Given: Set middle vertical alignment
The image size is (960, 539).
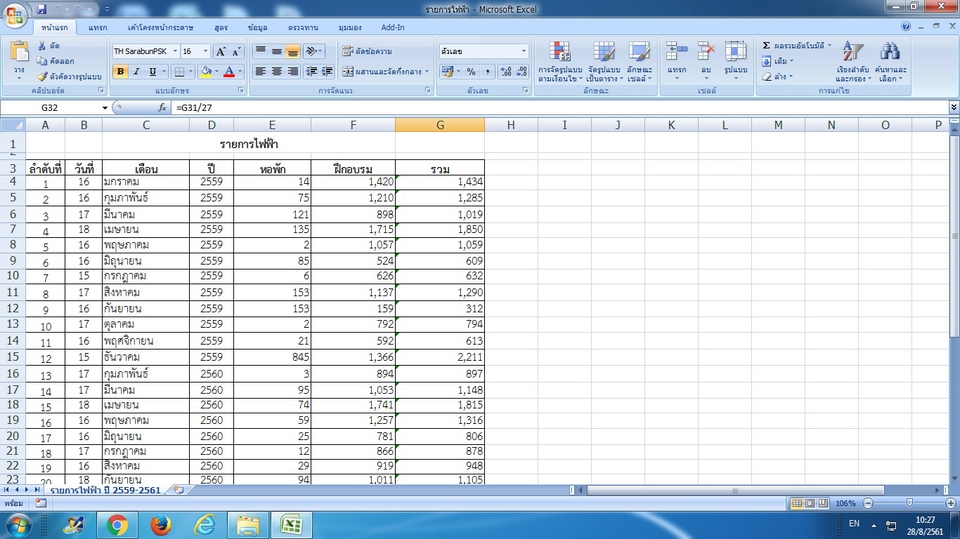Looking at the screenshot, I should click(277, 51).
